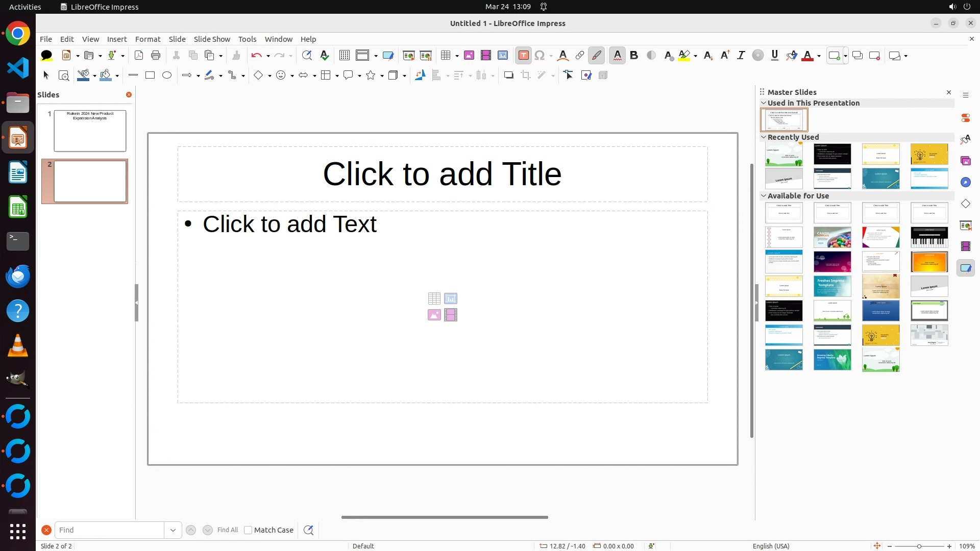Image resolution: width=980 pixels, height=551 pixels.
Task: Open sidebar Gallery panel icon
Action: click(966, 161)
